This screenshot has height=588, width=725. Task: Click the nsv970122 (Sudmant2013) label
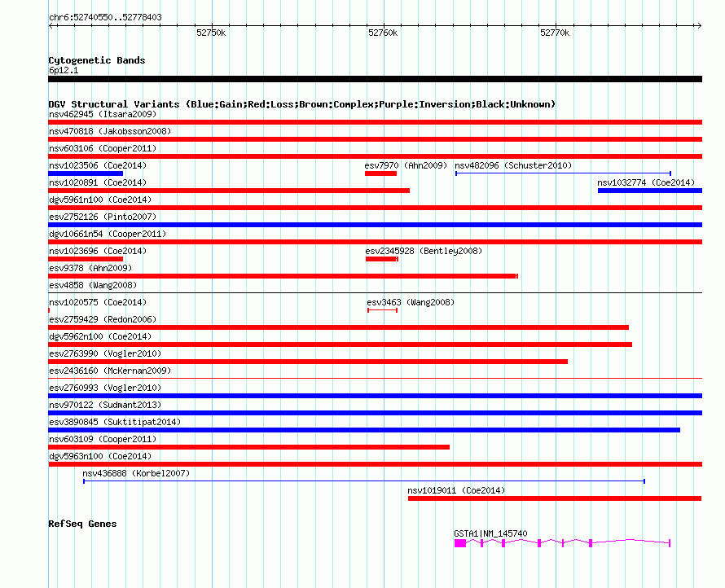pos(105,405)
